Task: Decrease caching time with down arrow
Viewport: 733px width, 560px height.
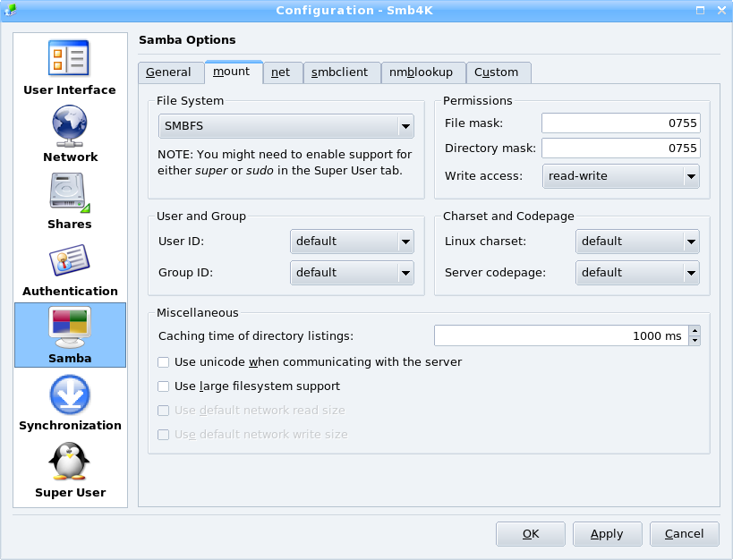Action: [695, 341]
